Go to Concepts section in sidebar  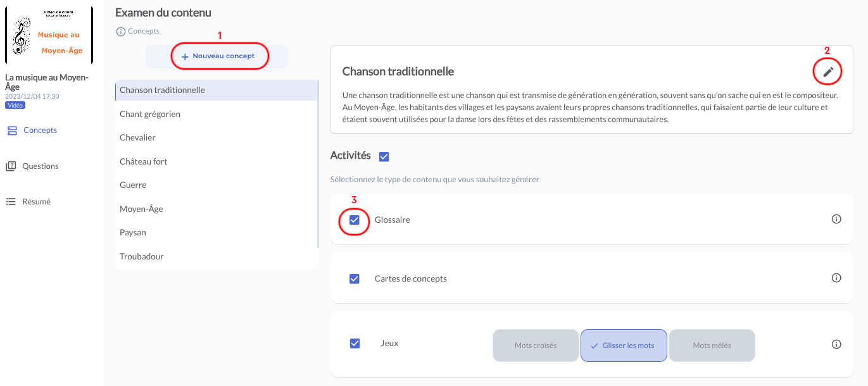(40, 130)
